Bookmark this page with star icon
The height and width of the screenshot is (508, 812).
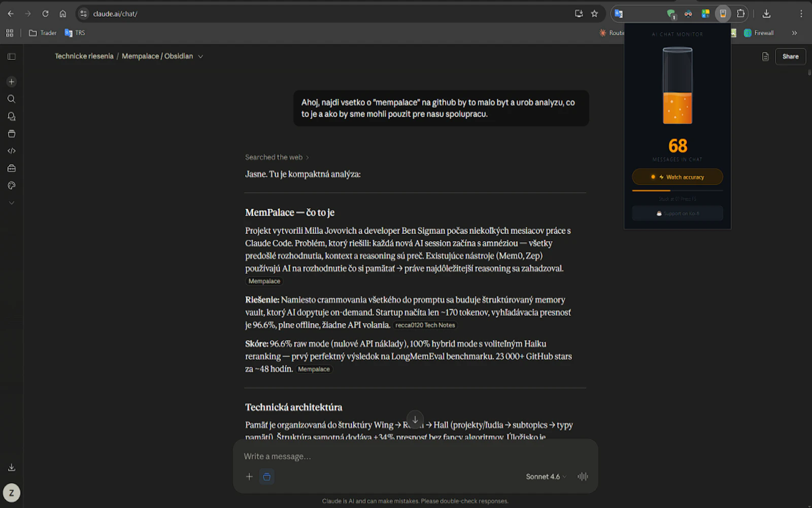[x=594, y=14]
